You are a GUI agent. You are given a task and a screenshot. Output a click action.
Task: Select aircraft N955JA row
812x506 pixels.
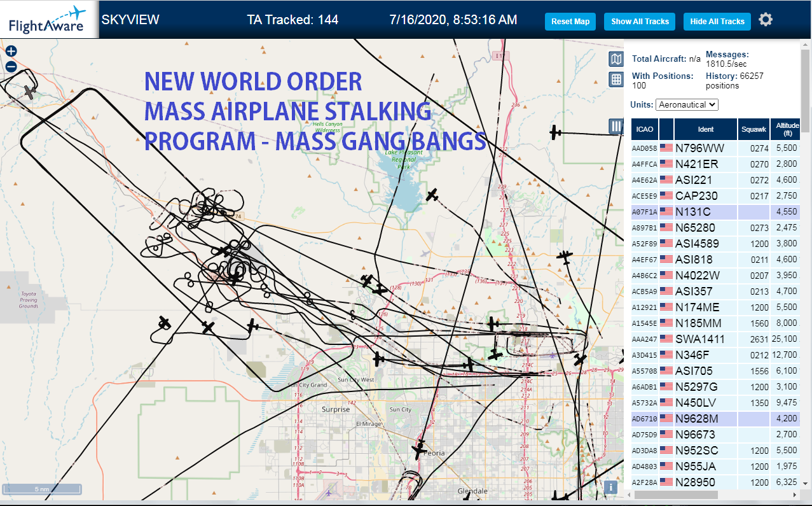tap(715, 466)
